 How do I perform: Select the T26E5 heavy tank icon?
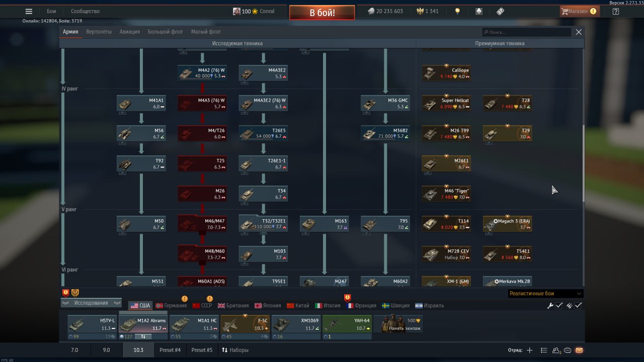[247, 134]
